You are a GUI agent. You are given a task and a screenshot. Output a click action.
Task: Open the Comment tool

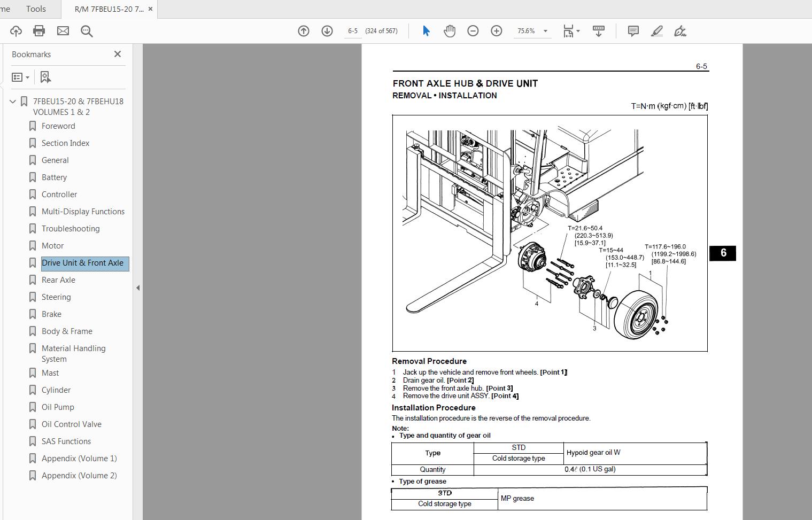click(x=633, y=31)
